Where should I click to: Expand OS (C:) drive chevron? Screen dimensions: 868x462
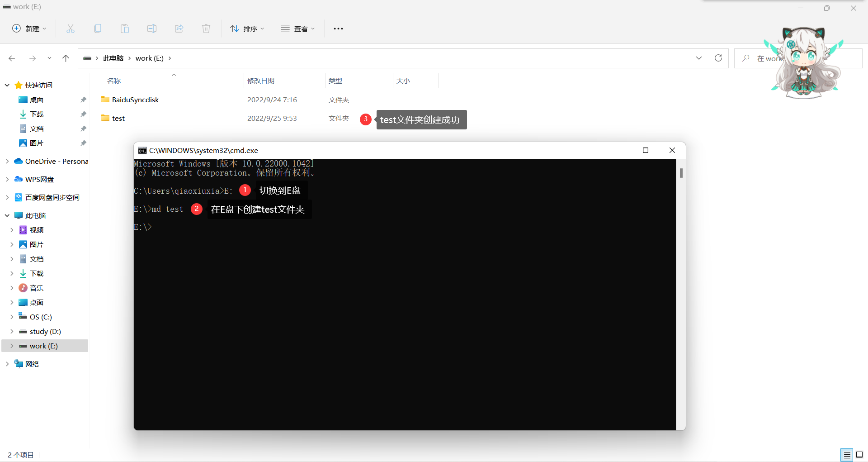(12, 317)
